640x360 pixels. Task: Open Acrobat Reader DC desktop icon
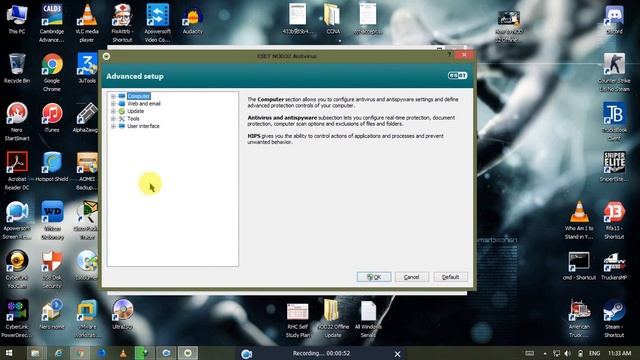[x=17, y=171]
